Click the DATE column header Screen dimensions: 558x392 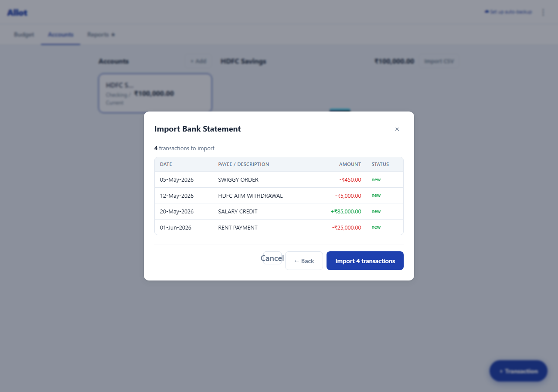pos(166,164)
